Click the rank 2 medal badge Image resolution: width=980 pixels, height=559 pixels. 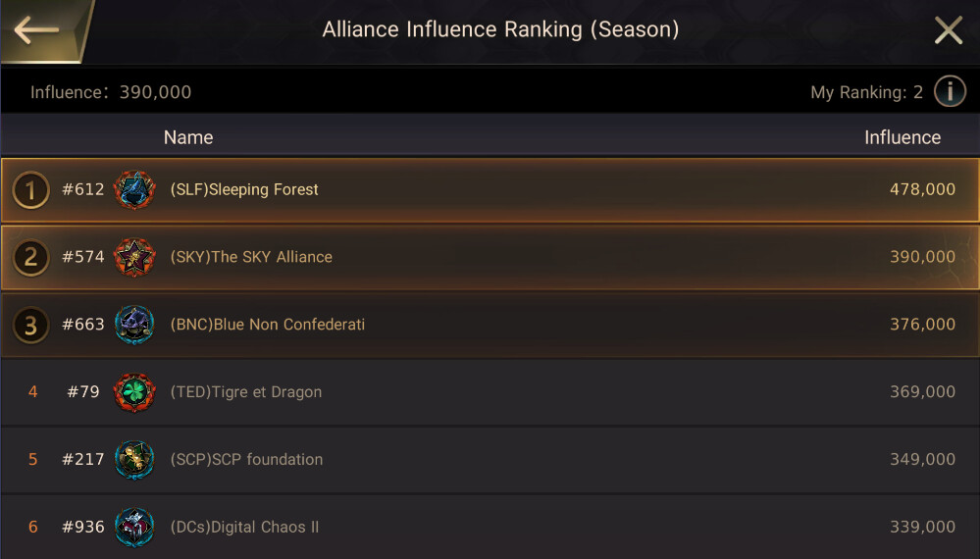(31, 257)
